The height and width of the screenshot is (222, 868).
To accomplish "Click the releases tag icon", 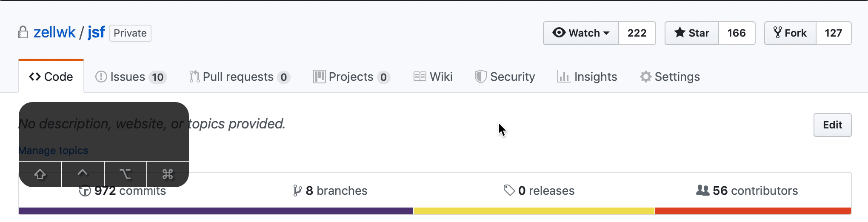I will click(x=509, y=191).
